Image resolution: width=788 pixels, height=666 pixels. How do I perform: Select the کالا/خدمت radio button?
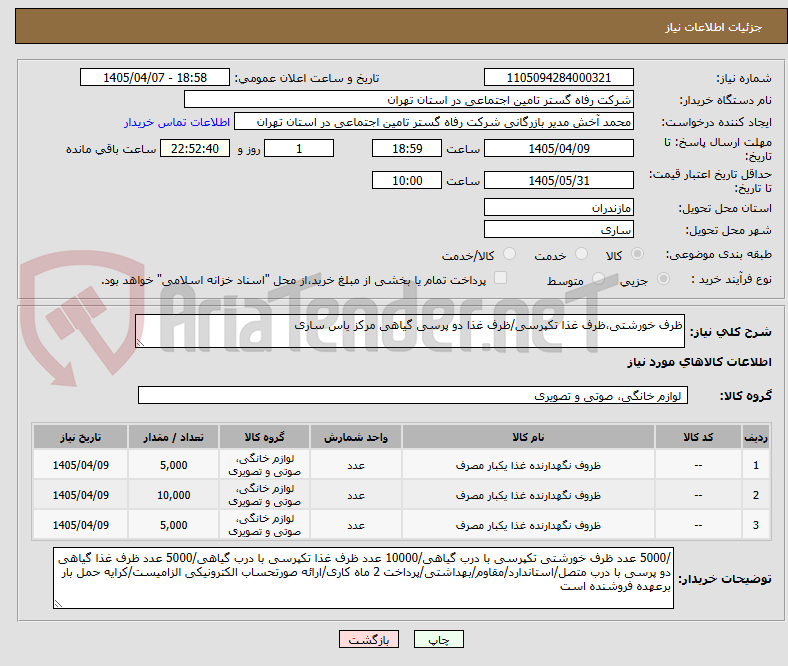pyautogui.click(x=509, y=254)
